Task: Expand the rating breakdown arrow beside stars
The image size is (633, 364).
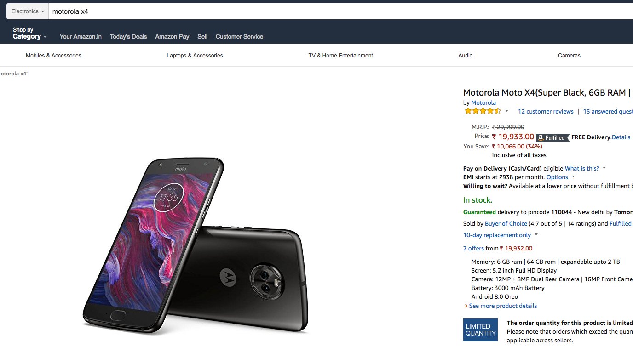Action: tap(507, 111)
